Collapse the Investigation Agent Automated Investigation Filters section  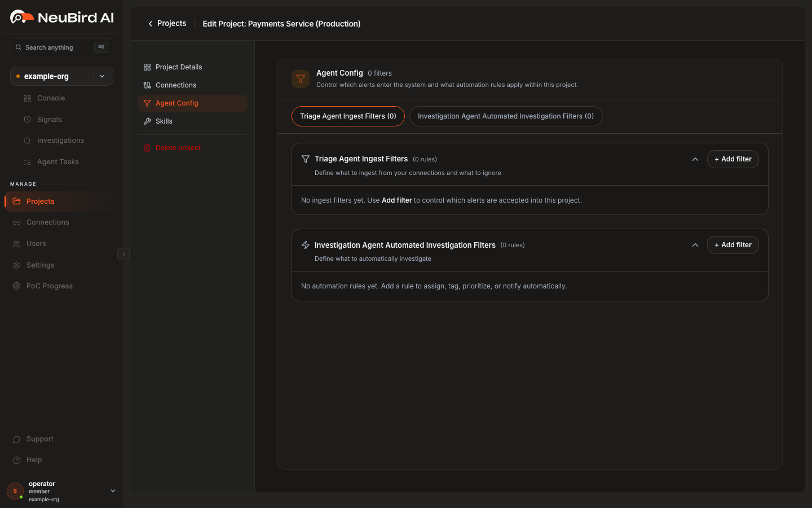pos(695,245)
